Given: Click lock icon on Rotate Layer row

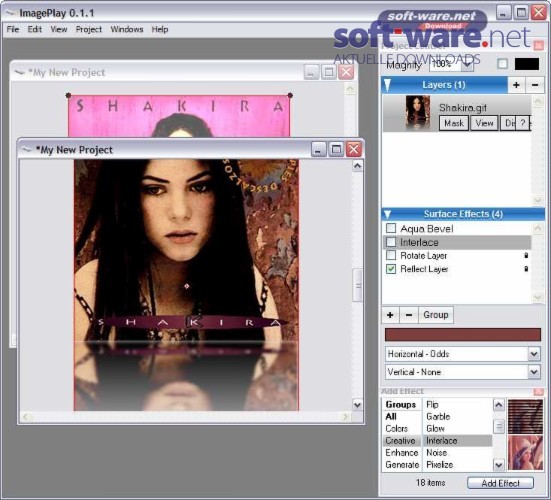Looking at the screenshot, I should [526, 255].
